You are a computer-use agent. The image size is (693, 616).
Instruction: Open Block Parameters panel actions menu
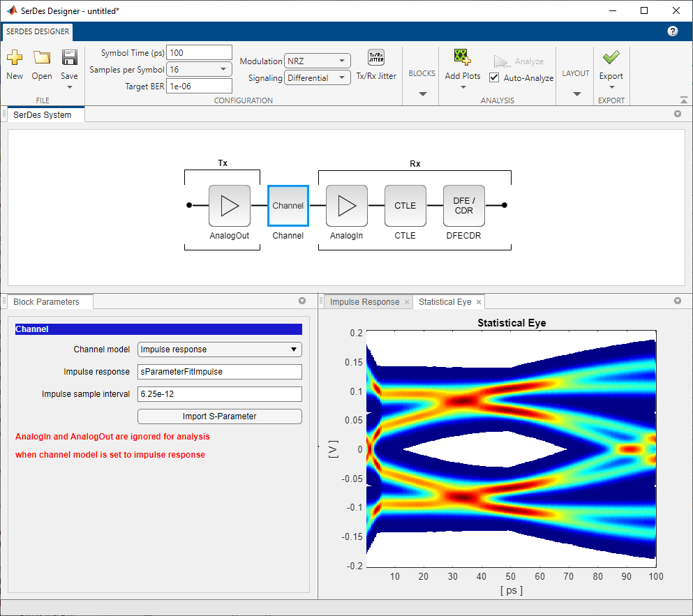pos(302,301)
